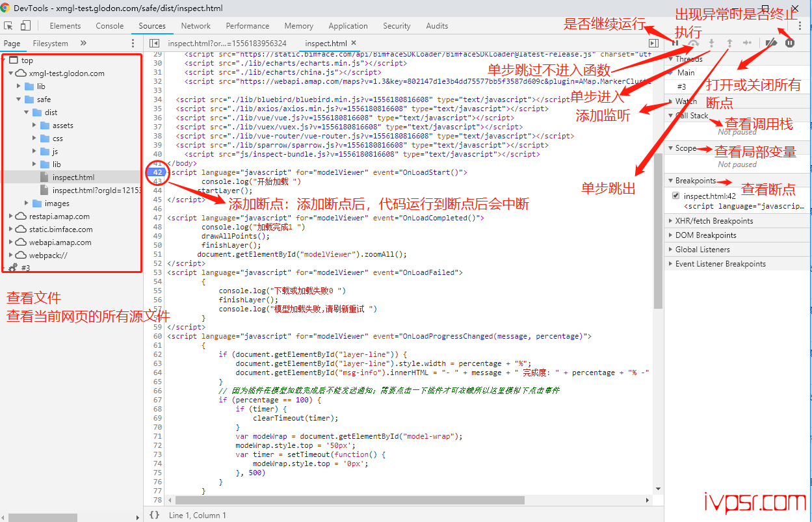Expand the static.bimface.com domain
The height and width of the screenshot is (522, 812).
tap(10, 229)
